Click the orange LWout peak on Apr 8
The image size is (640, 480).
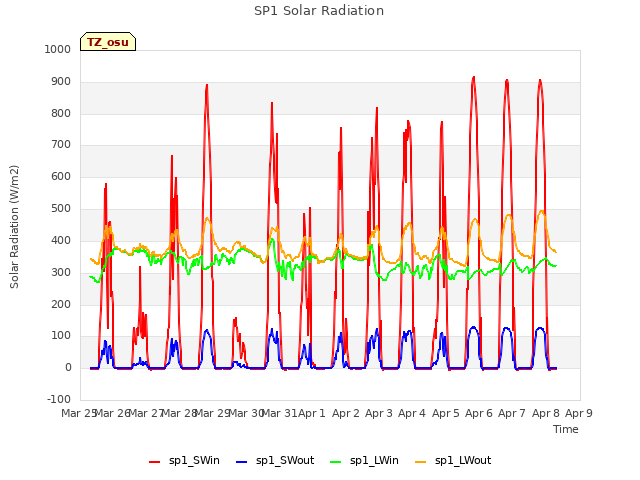(541, 211)
